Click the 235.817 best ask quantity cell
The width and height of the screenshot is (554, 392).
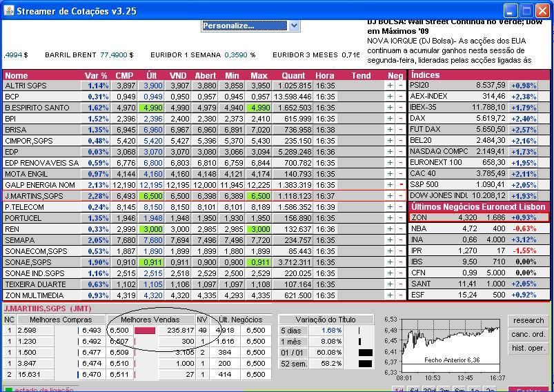pos(177,330)
